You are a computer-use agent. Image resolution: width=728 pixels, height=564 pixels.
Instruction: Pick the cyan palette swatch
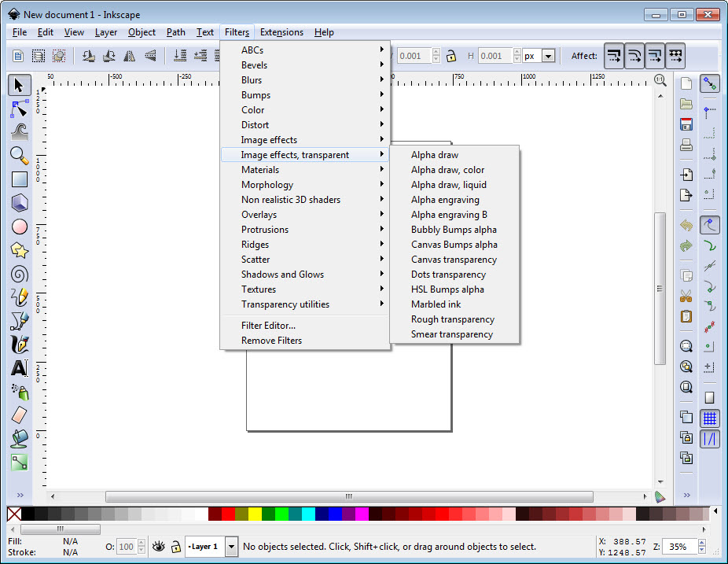point(308,514)
